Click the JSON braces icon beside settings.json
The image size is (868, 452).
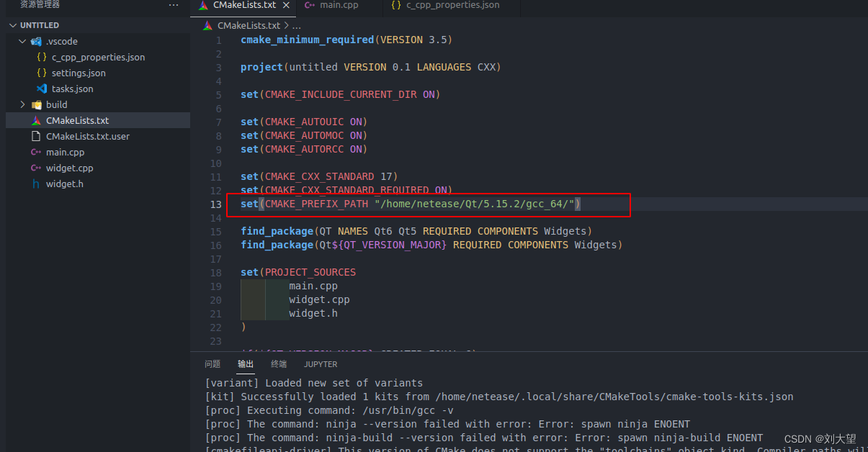[41, 73]
